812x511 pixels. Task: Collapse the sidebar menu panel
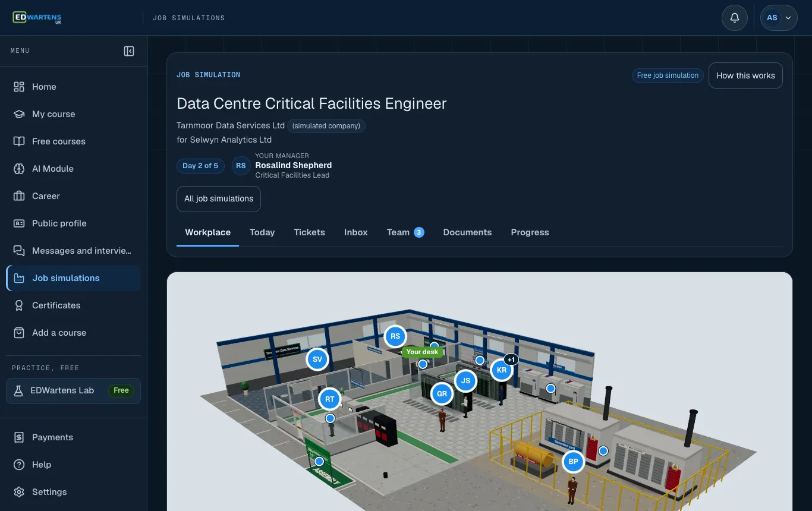coord(129,51)
